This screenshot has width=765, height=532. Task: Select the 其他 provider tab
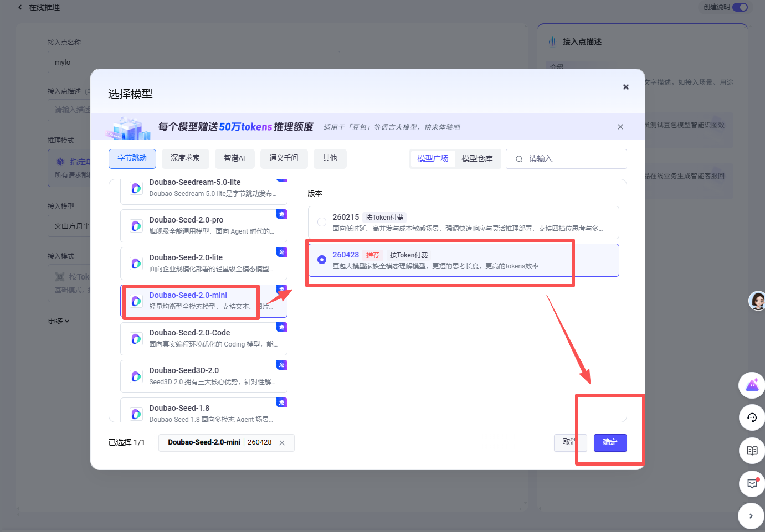pyautogui.click(x=330, y=158)
